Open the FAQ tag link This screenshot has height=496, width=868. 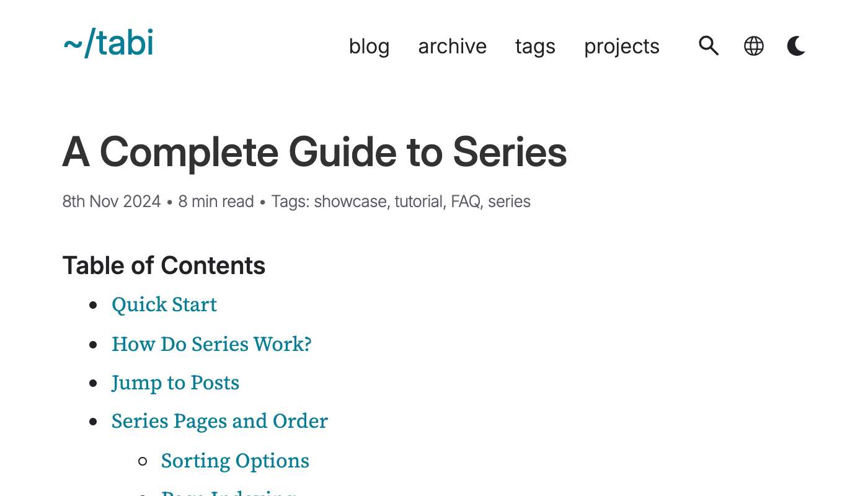465,201
